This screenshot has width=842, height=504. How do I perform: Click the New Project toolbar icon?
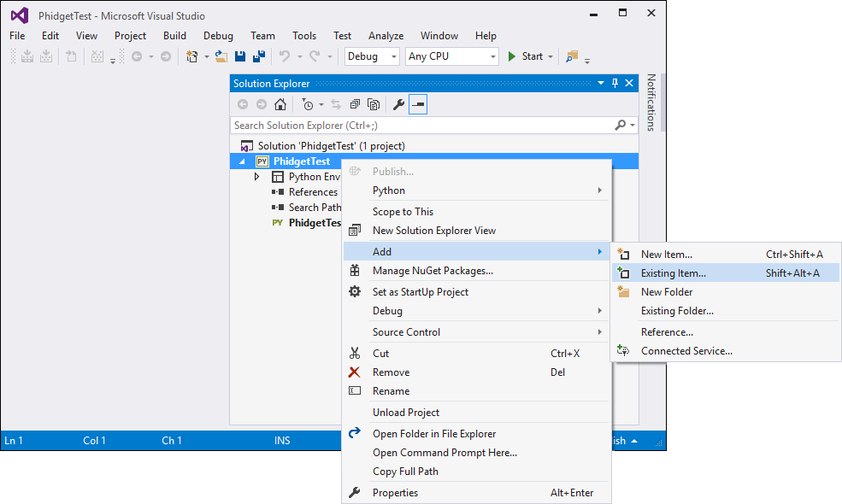click(x=191, y=56)
